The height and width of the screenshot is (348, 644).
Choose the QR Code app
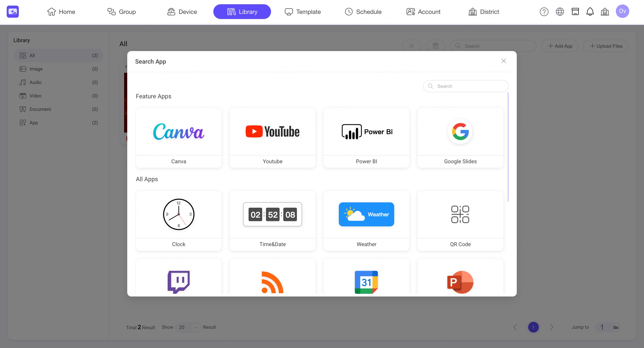(460, 220)
